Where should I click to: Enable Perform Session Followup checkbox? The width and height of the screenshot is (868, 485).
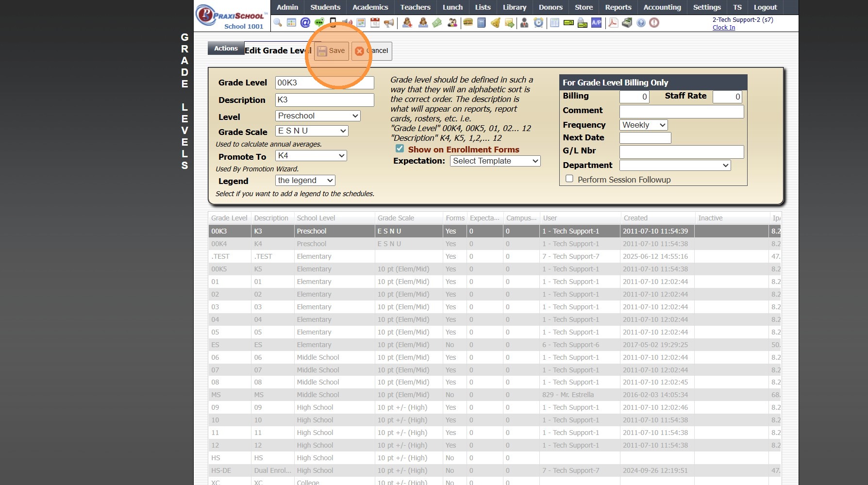[569, 179]
